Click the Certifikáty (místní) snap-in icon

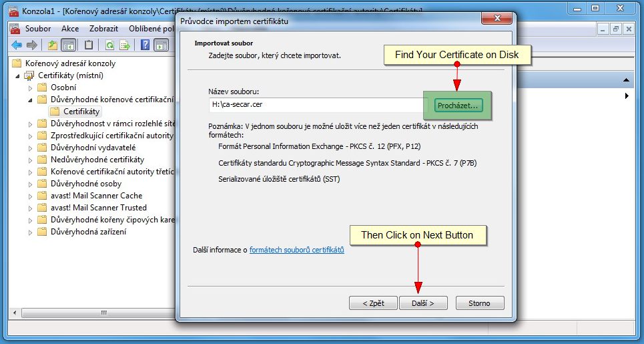tap(29, 75)
